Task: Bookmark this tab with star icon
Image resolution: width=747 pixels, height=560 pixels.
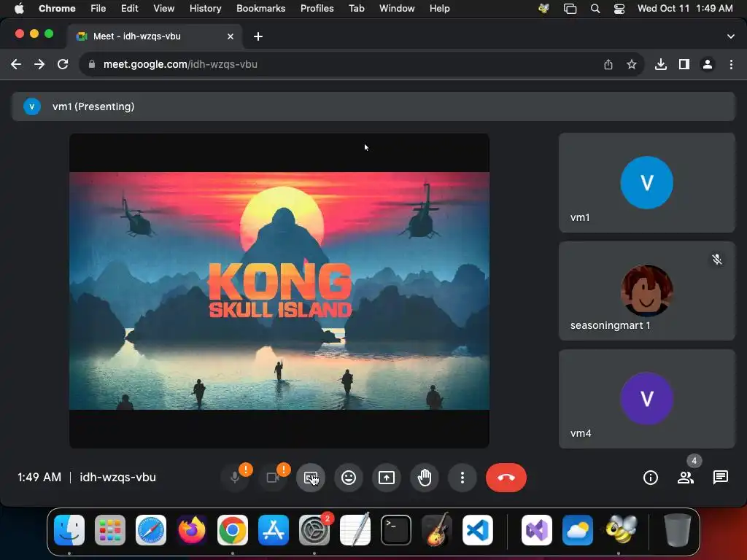Action: [x=632, y=64]
